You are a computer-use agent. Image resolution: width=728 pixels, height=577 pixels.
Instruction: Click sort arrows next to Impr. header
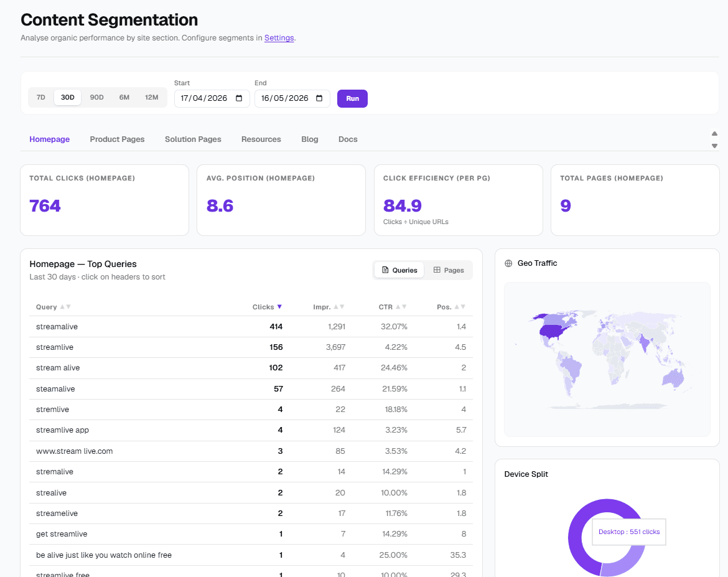click(339, 307)
